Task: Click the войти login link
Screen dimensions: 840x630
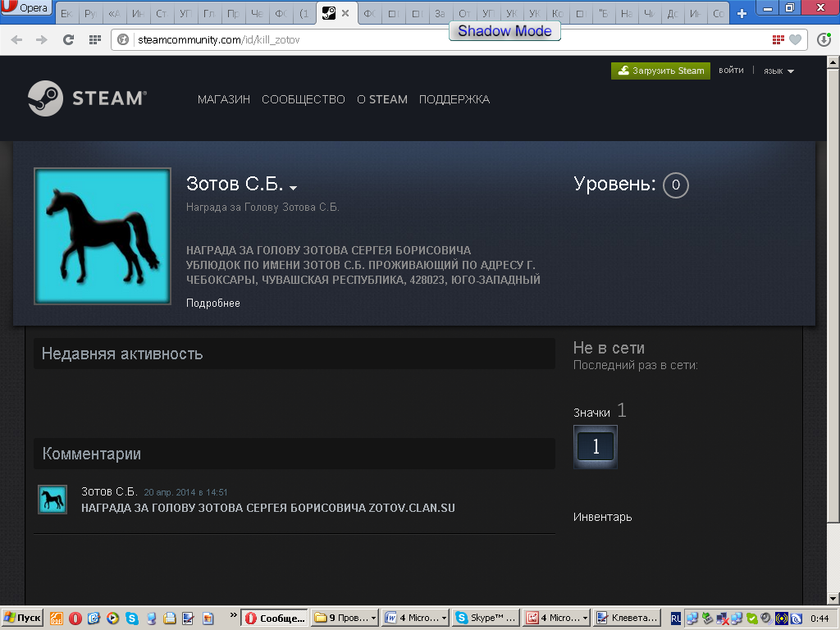Action: [x=731, y=71]
